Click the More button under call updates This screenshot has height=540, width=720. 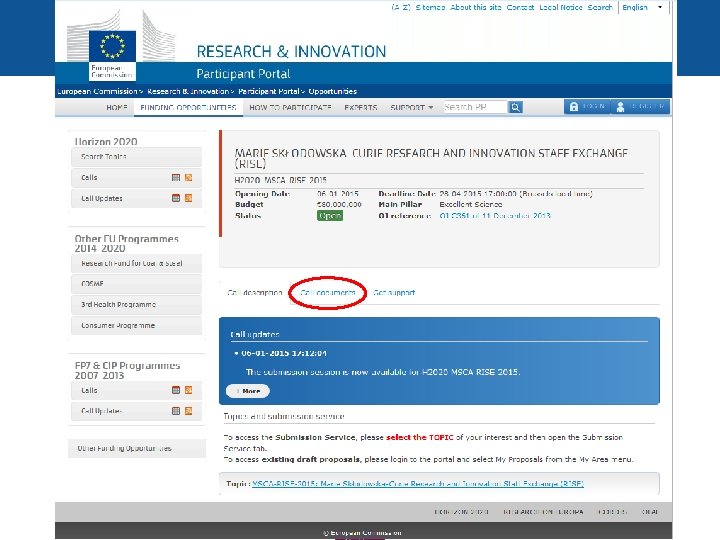coord(248,391)
